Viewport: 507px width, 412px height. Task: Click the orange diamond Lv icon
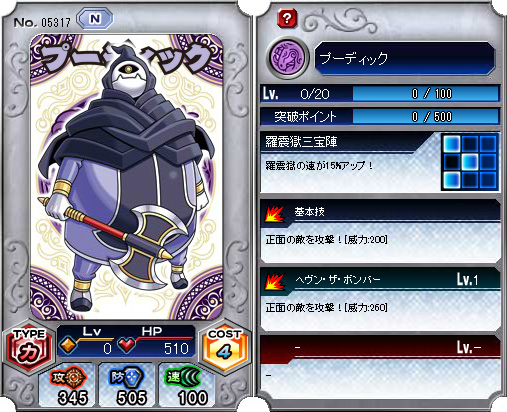tap(69, 345)
